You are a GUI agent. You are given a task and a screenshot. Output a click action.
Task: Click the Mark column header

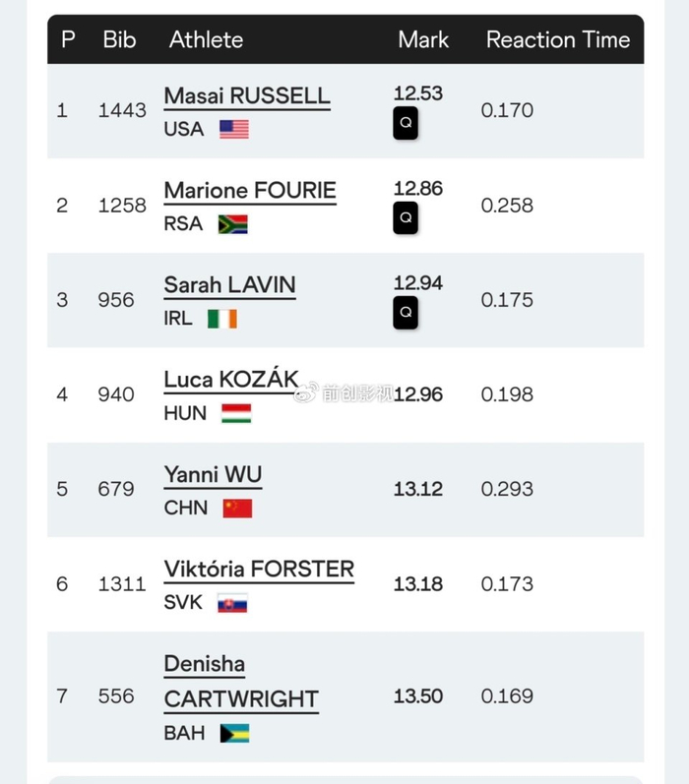pyautogui.click(x=423, y=39)
